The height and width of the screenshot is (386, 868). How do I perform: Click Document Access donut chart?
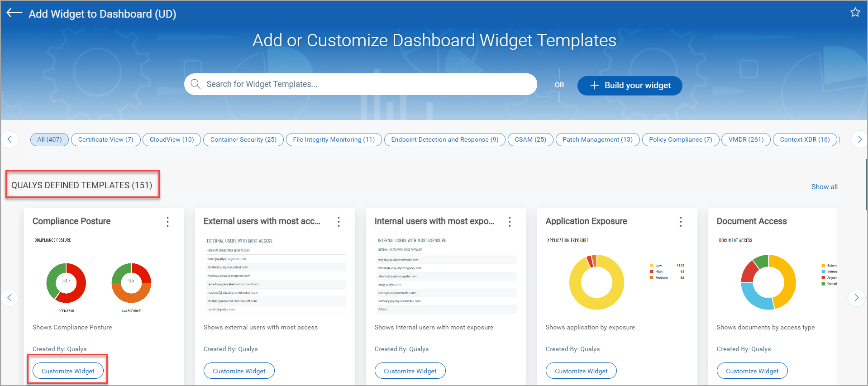coord(768,282)
